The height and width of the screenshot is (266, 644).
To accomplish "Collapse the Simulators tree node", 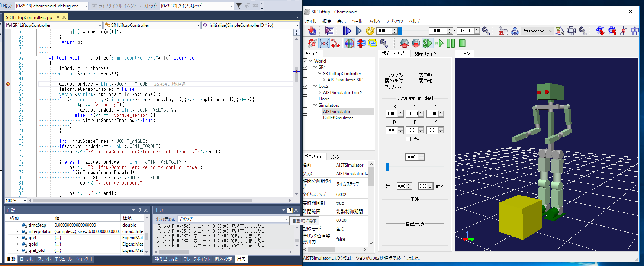I will pos(315,105).
